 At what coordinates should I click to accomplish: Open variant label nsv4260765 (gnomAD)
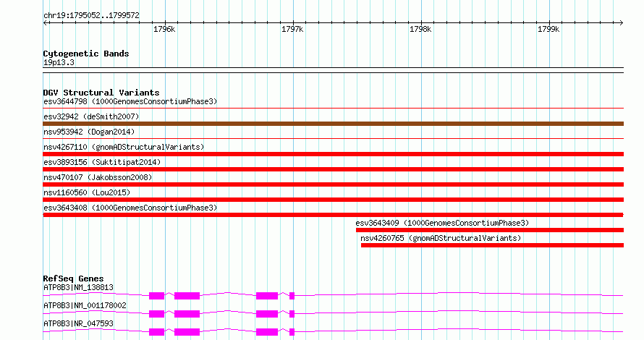(x=441, y=238)
